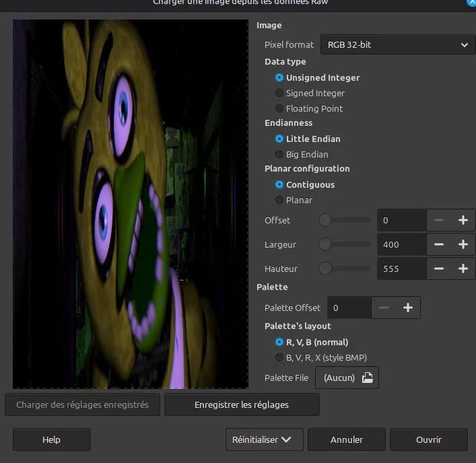Click the Hauteur slider handle
This screenshot has width=476, height=463.
325,269
